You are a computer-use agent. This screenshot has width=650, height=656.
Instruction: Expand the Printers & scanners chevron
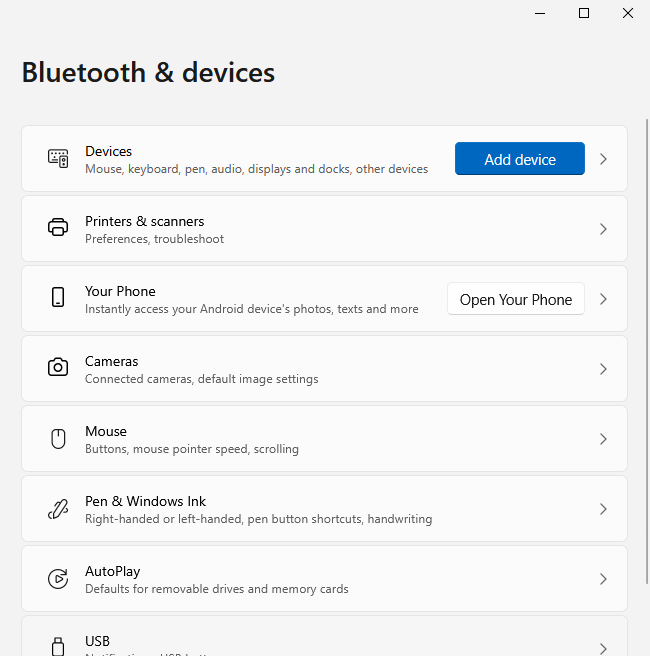pyautogui.click(x=603, y=229)
